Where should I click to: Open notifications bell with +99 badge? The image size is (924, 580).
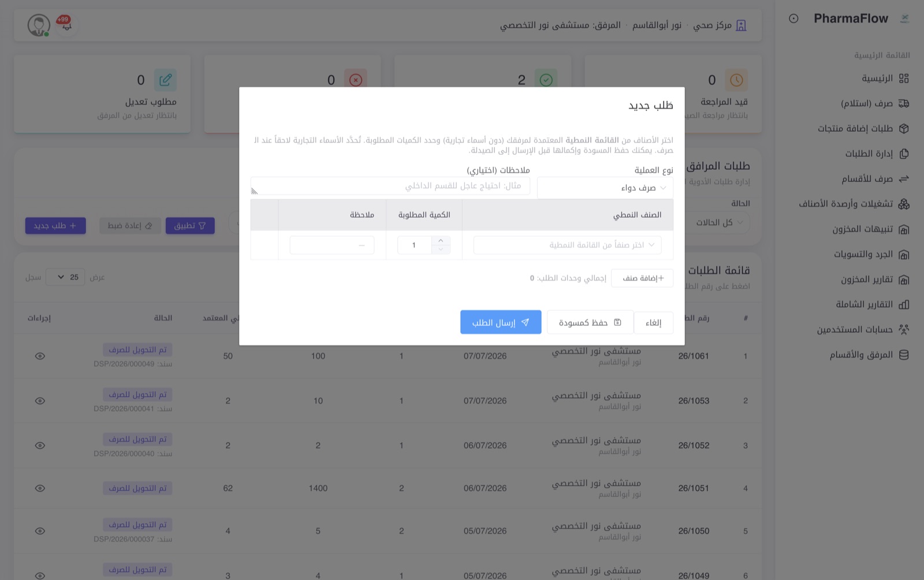pyautogui.click(x=66, y=24)
